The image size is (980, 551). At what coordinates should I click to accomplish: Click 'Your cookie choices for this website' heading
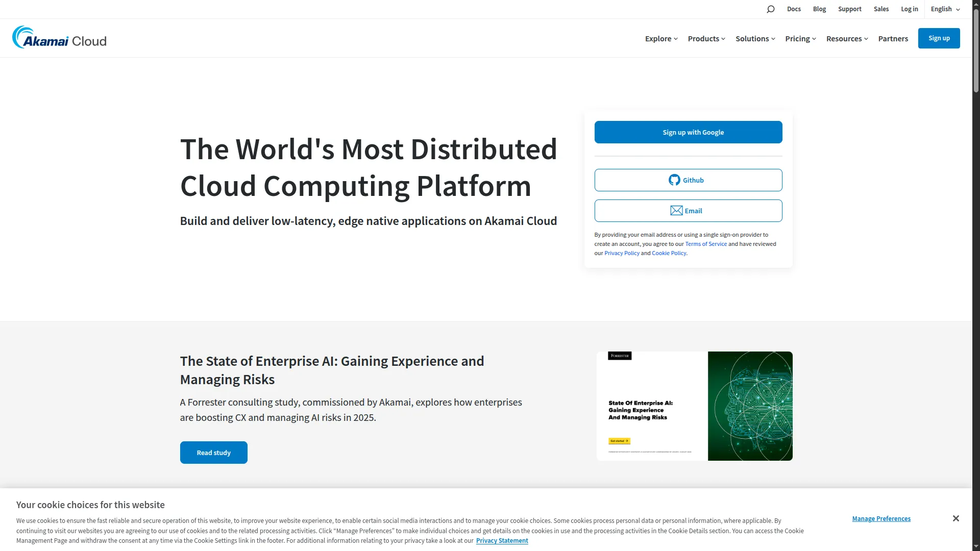90,505
